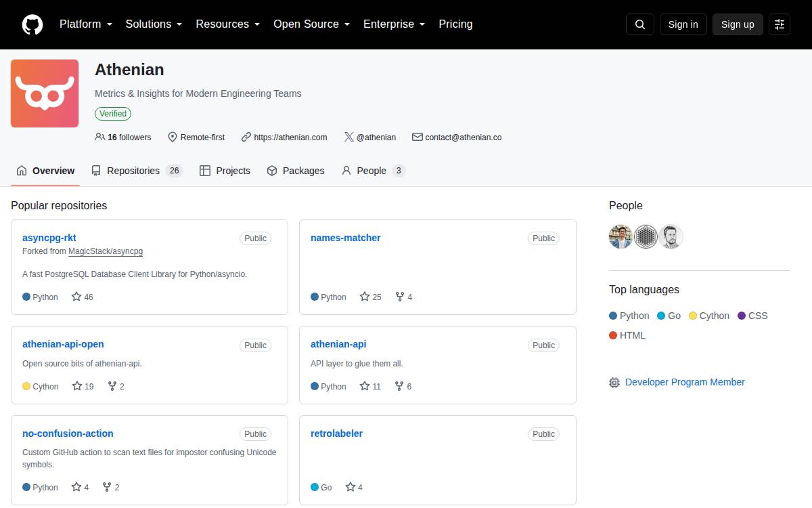812x508 pixels.
Task: Open the asyncpg-rkt repository
Action: [x=49, y=238]
